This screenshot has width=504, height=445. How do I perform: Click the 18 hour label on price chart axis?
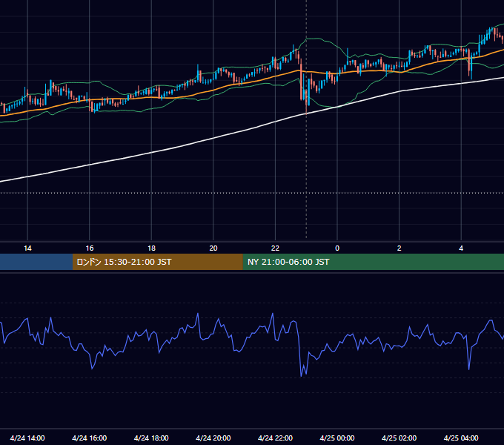151,248
